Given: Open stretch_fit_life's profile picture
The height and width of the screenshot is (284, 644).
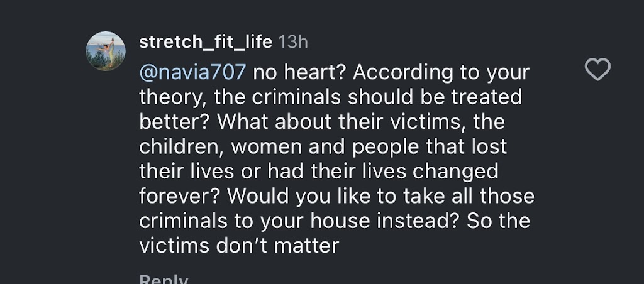Looking at the screenshot, I should tap(106, 52).
